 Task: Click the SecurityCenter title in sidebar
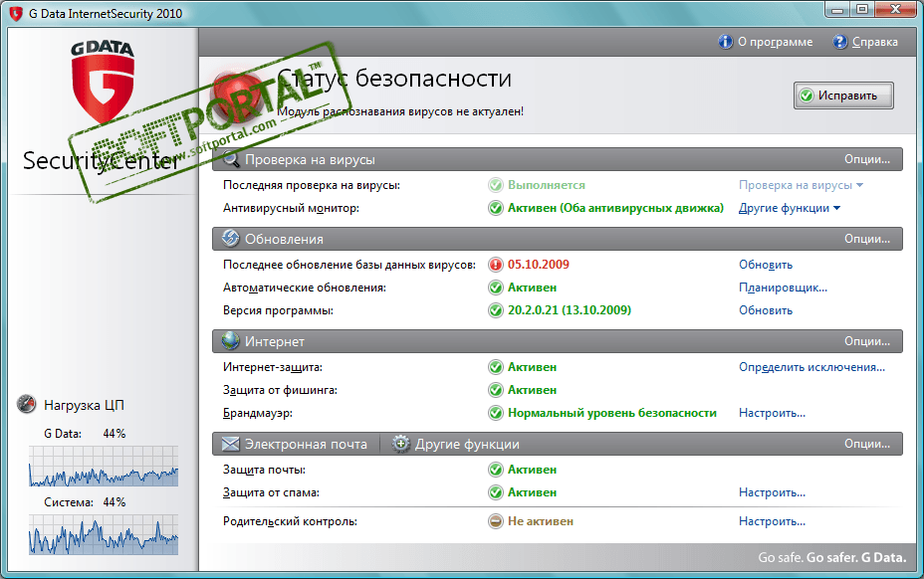tap(101, 160)
